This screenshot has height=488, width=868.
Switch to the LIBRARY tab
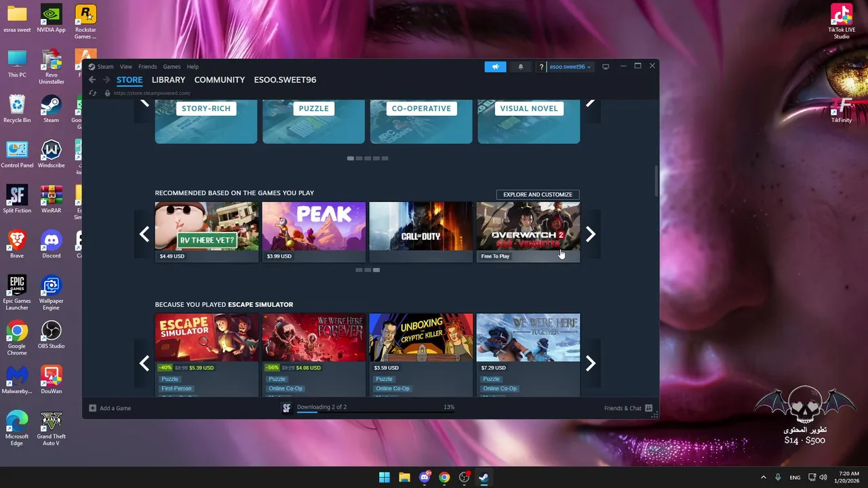168,80
